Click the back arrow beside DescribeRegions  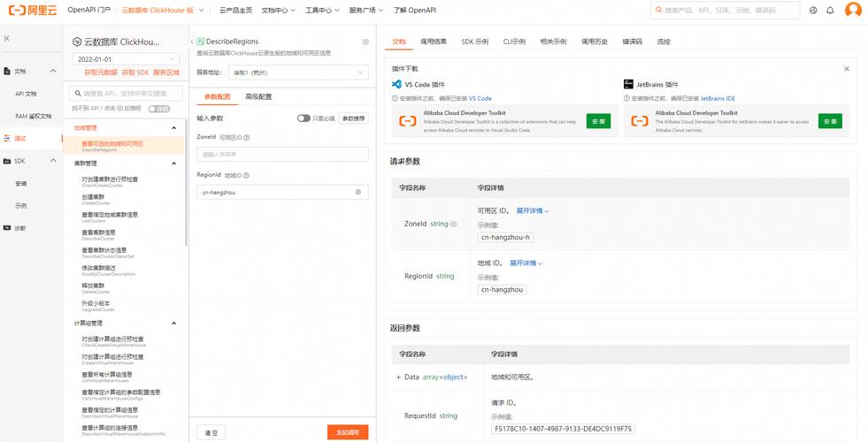(x=192, y=42)
